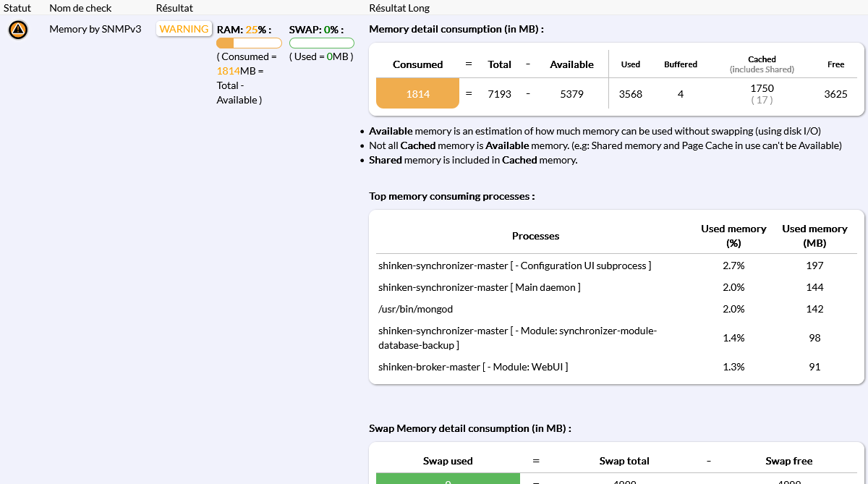868x484 pixels.
Task: Click the Used memory (MB) column header
Action: 814,236
